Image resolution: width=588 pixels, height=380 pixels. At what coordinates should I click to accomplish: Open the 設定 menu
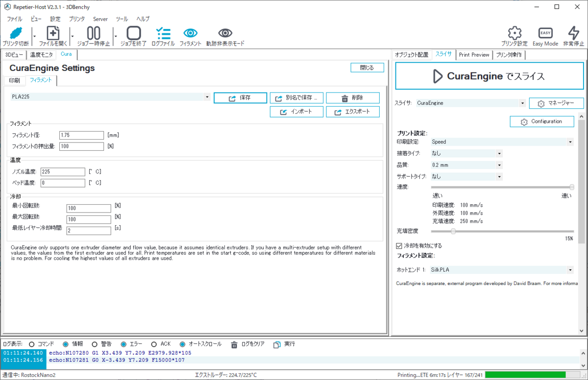pyautogui.click(x=55, y=19)
